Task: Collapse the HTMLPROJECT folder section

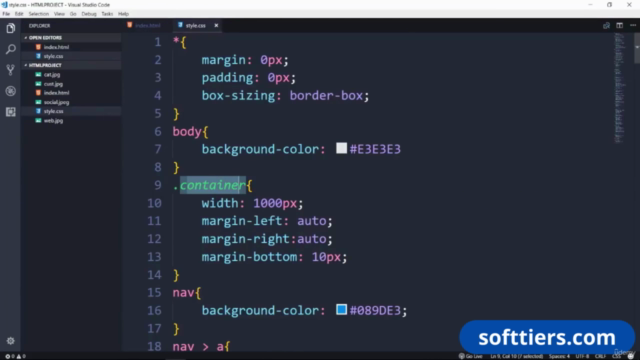Action: point(71,65)
